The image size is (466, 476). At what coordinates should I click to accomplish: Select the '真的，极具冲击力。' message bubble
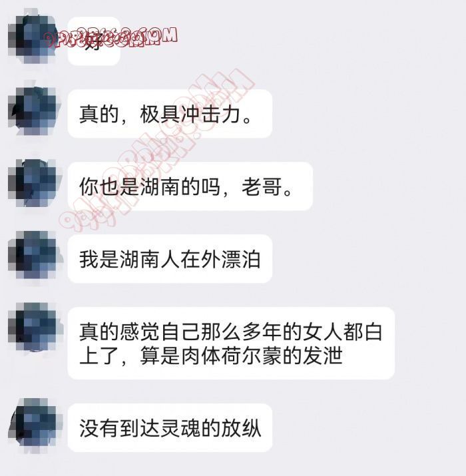[170, 114]
